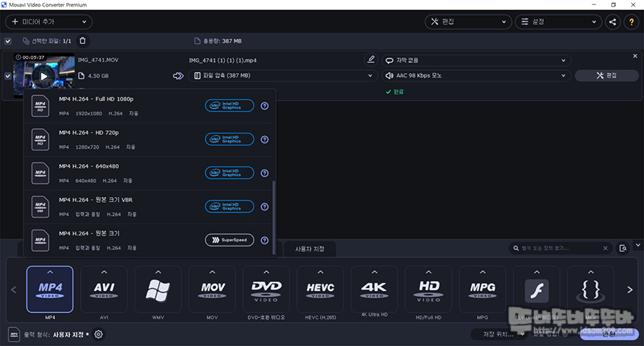
Task: Open info icon for HD 720p preset
Action: point(265,140)
